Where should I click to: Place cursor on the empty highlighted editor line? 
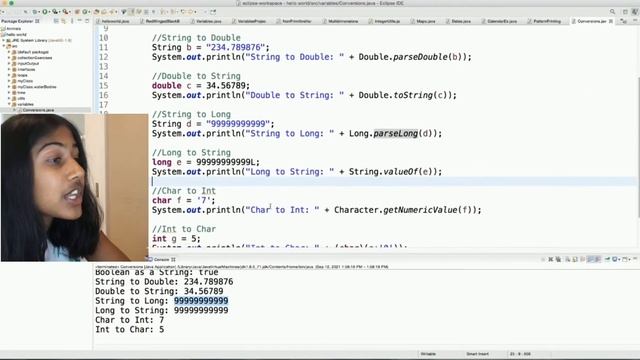click(392, 181)
